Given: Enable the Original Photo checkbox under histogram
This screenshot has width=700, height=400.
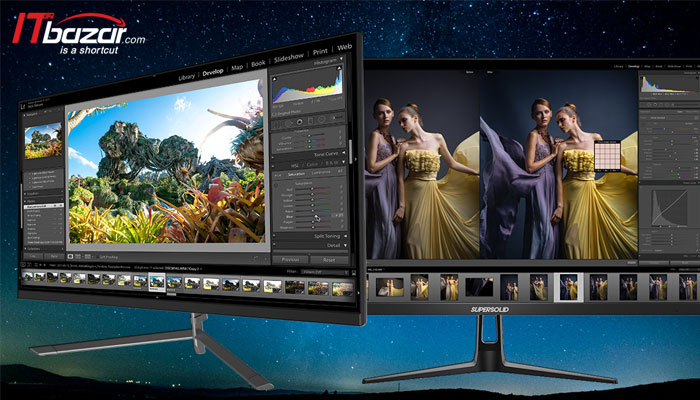Looking at the screenshot, I should 273,114.
